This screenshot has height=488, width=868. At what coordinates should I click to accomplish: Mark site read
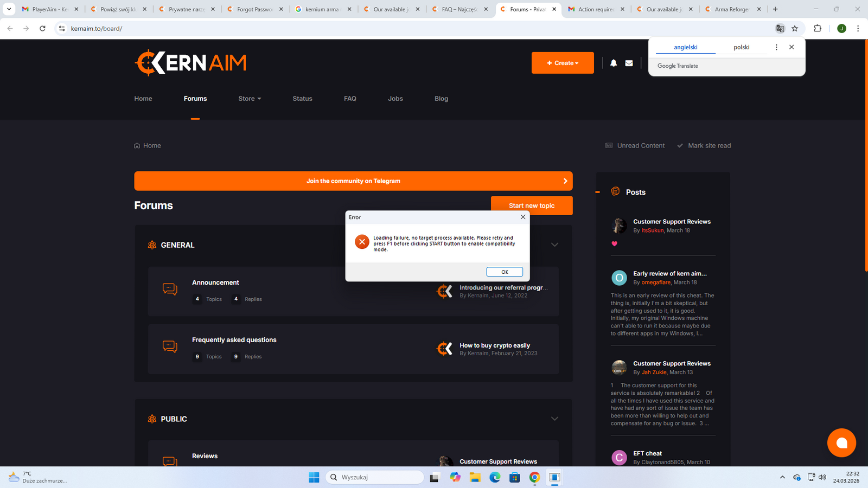tap(704, 145)
